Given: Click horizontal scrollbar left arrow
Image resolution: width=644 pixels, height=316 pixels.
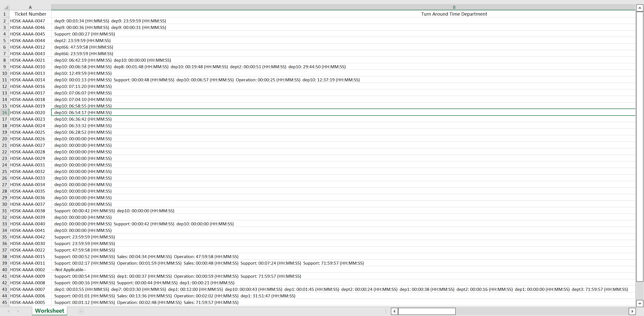Looking at the screenshot, I should pos(394,311).
